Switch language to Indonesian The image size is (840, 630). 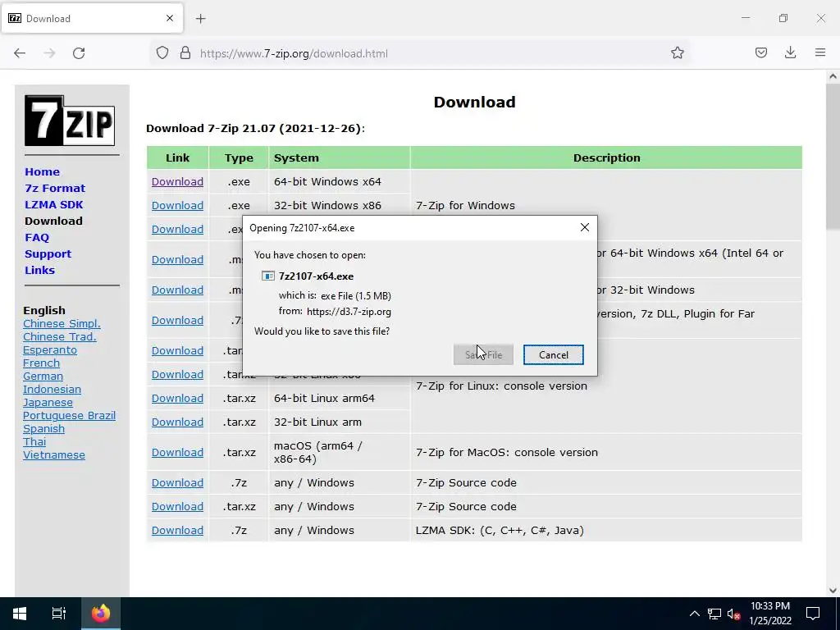[x=52, y=390]
